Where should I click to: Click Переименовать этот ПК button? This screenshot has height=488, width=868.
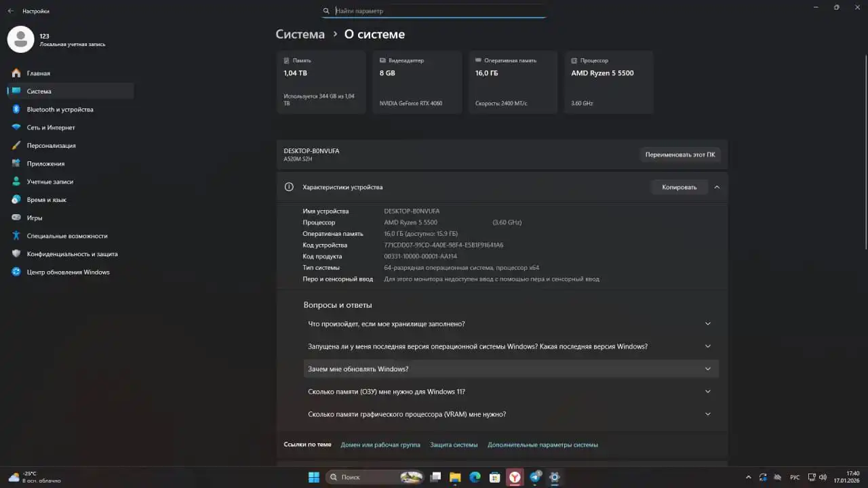[681, 154]
